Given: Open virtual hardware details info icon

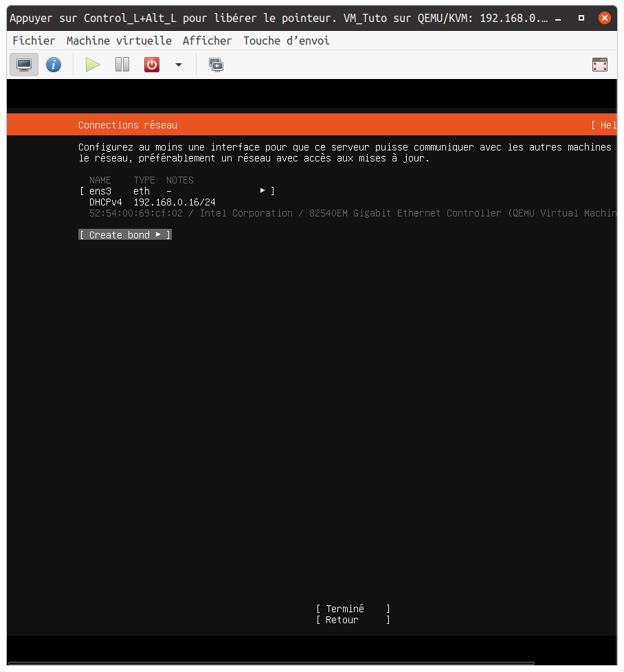Looking at the screenshot, I should point(54,65).
